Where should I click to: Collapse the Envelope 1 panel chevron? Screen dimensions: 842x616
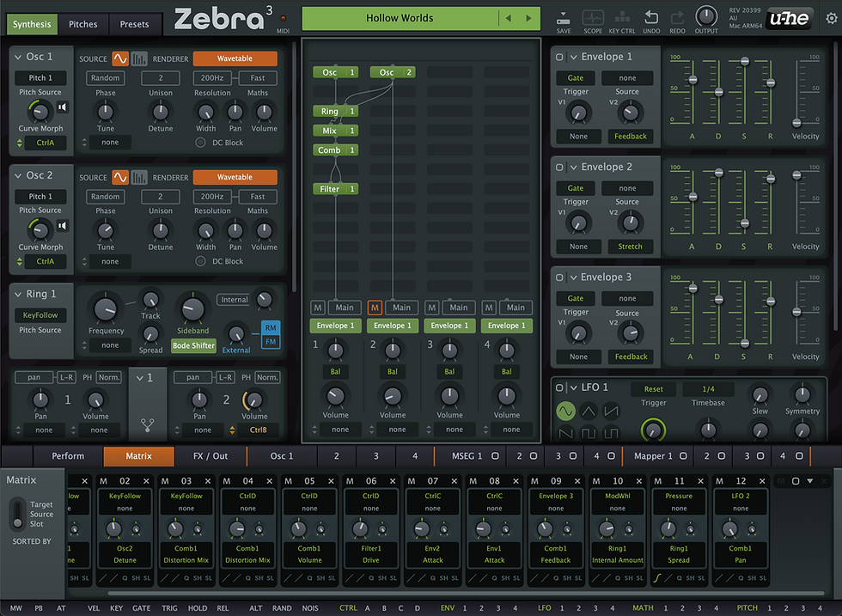click(573, 56)
